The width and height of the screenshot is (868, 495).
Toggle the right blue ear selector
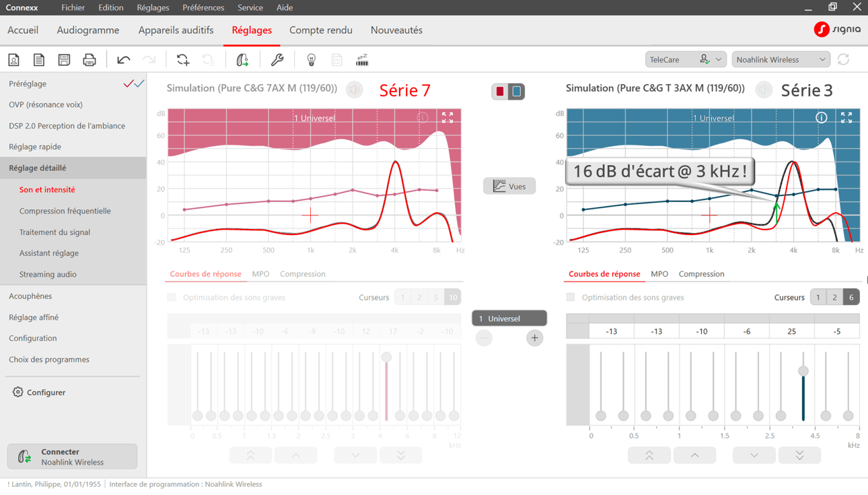coord(517,92)
